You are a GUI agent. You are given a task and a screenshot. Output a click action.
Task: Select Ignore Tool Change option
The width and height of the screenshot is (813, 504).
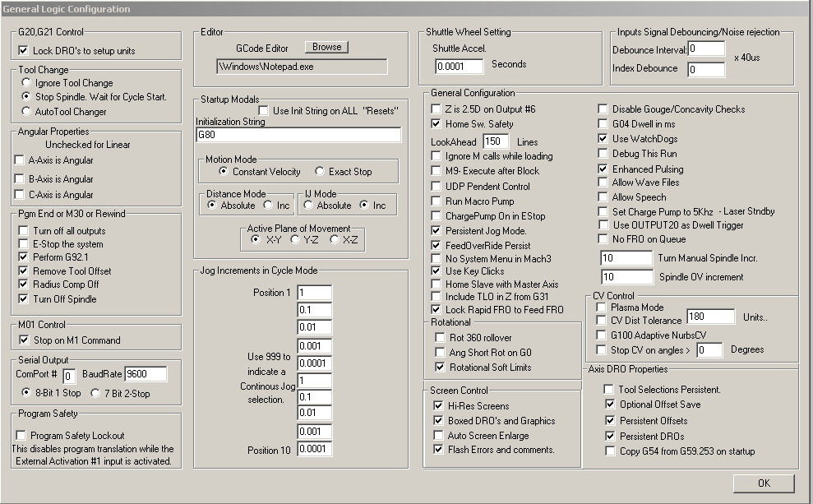click(x=26, y=82)
